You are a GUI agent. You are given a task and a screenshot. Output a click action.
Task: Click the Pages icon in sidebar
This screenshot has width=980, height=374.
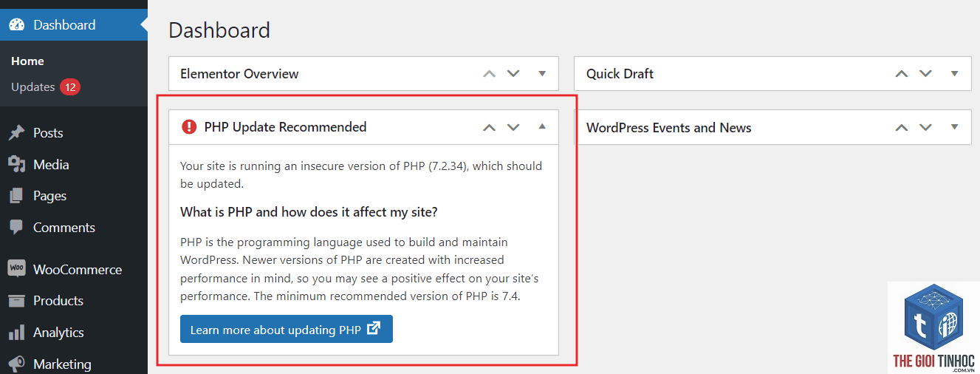[x=16, y=196]
